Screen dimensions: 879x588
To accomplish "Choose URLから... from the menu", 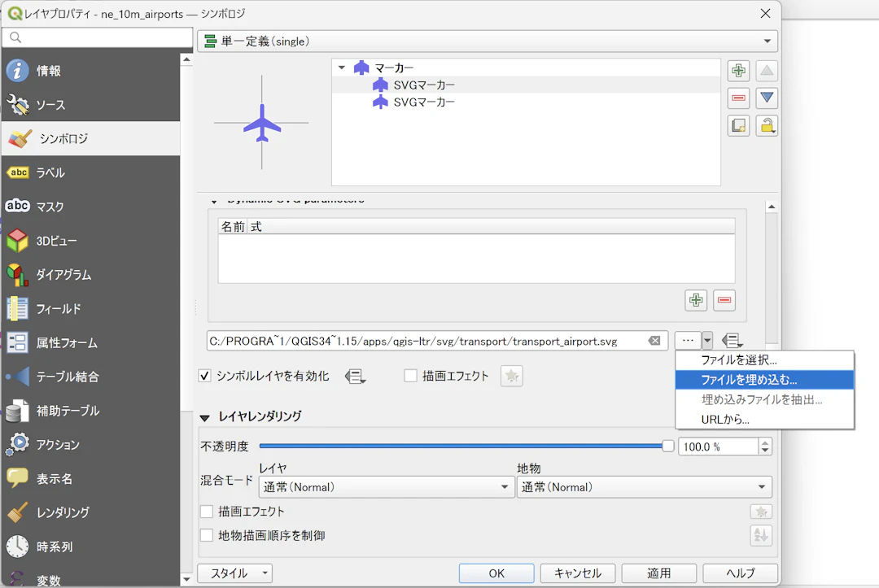I will (x=725, y=420).
